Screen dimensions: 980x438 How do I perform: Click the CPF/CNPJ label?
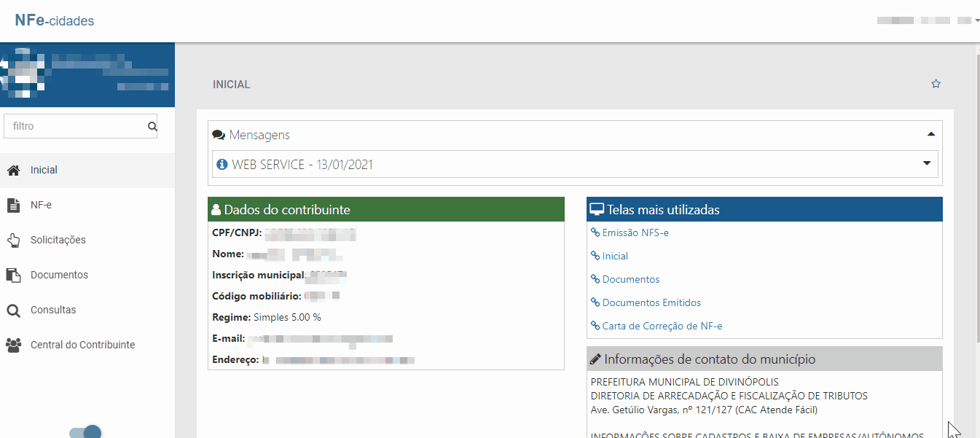click(237, 233)
